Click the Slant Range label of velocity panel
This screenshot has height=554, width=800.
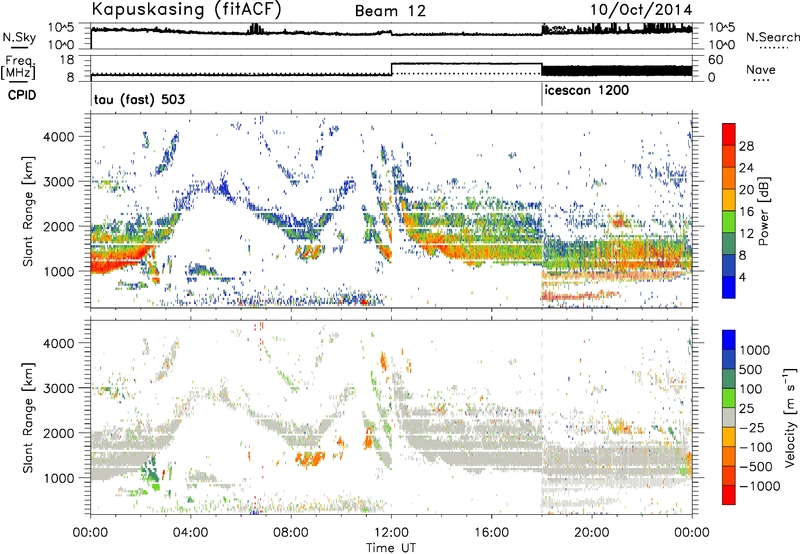click(29, 417)
